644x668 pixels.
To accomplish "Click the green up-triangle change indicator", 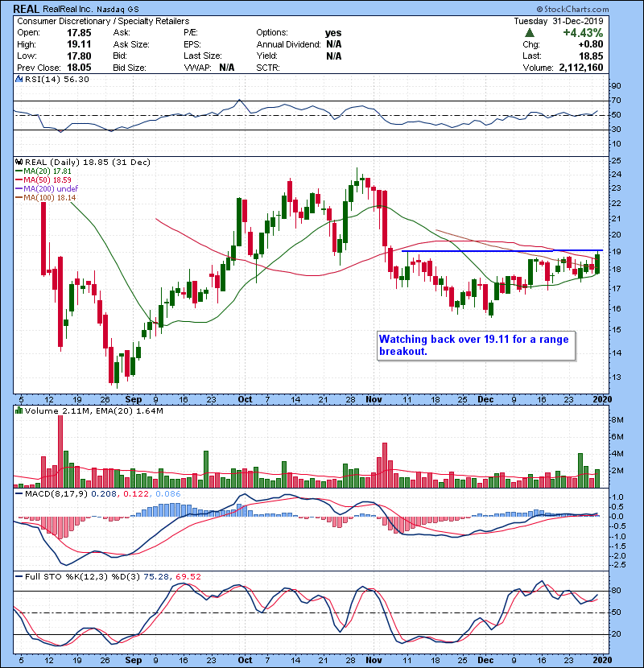I will pos(530,33).
